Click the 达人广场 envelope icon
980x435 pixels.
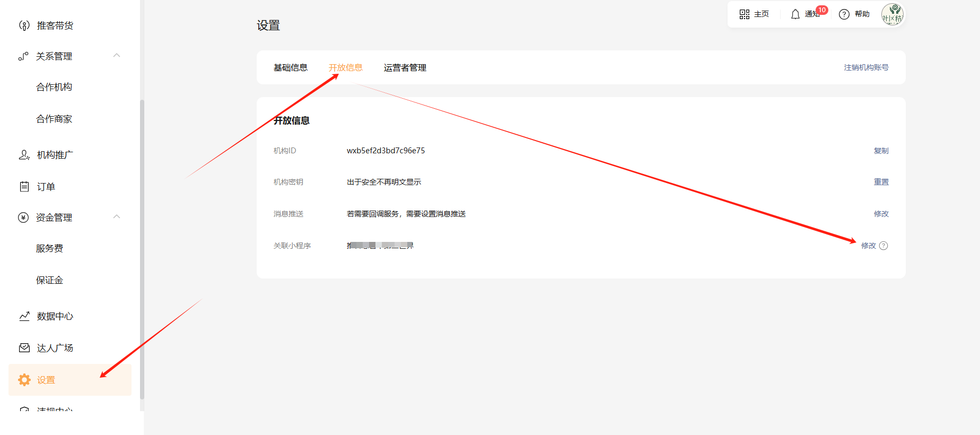point(24,348)
